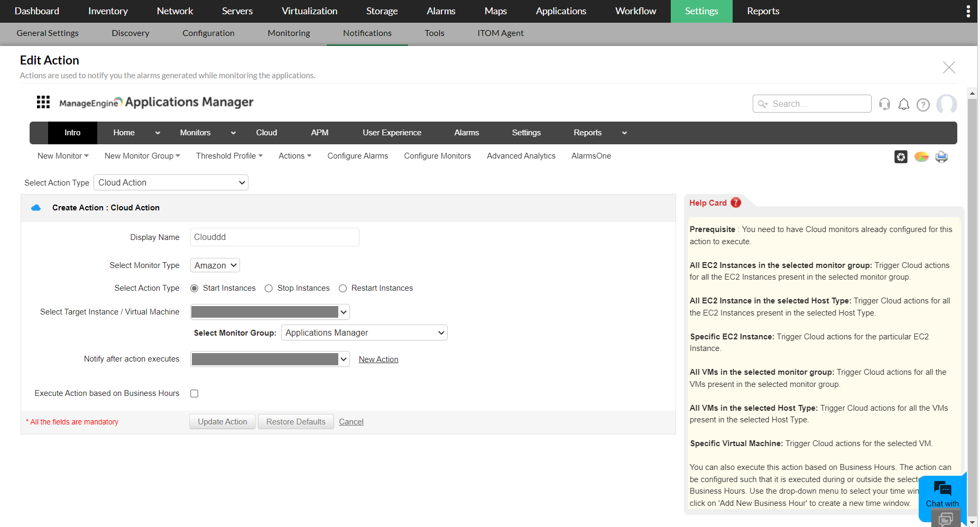The image size is (980, 527).
Task: Select the Restart Instances radio button
Action: click(x=343, y=288)
